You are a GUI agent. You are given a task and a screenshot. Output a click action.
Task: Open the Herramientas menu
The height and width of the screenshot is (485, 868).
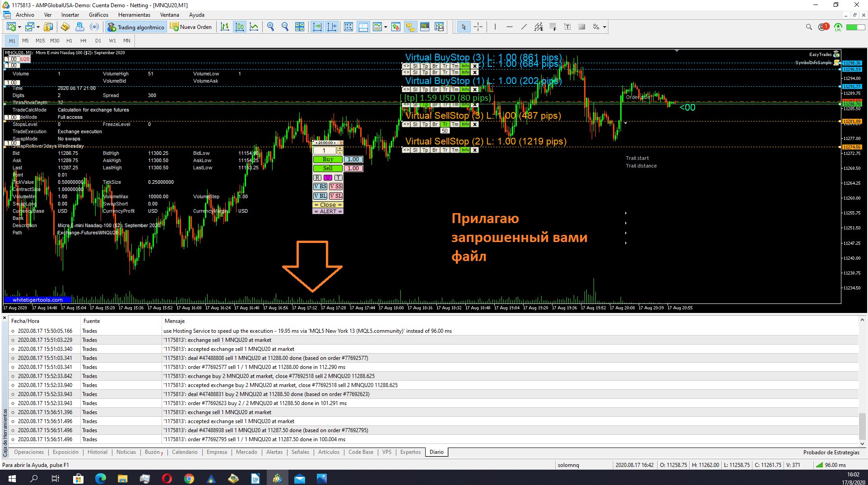pos(134,15)
